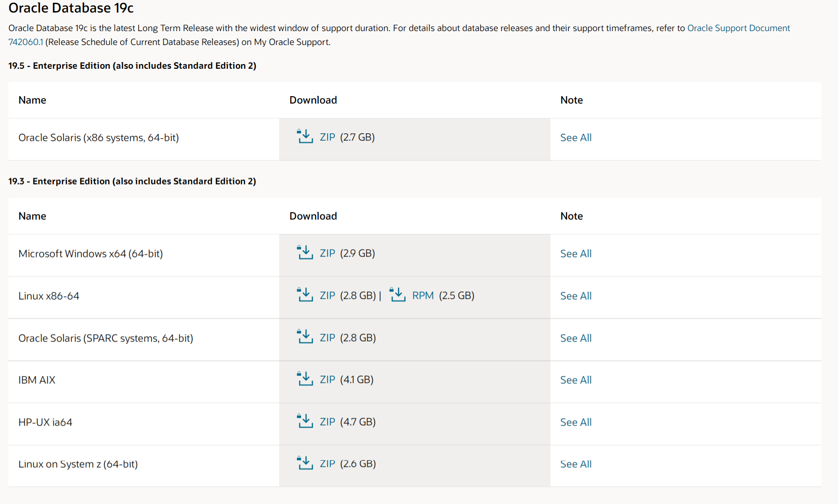Click download icon for Solaris SPARC ZIP
This screenshot has height=504, width=838.
pyautogui.click(x=305, y=337)
